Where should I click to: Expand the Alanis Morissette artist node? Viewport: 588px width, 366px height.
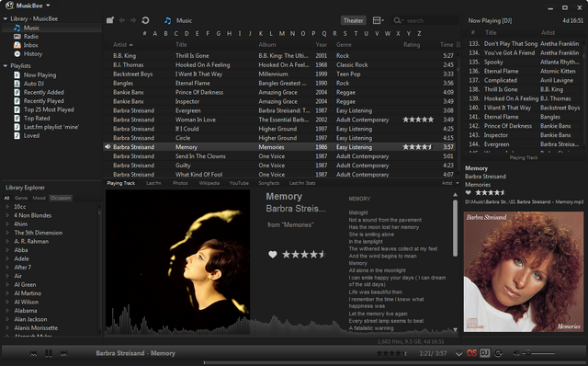tap(7, 328)
